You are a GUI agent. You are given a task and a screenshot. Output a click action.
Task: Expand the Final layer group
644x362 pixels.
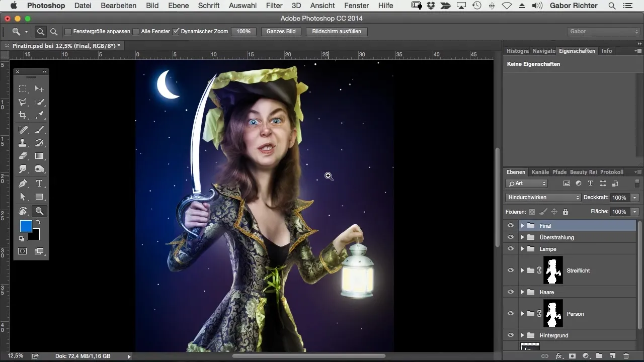click(522, 226)
